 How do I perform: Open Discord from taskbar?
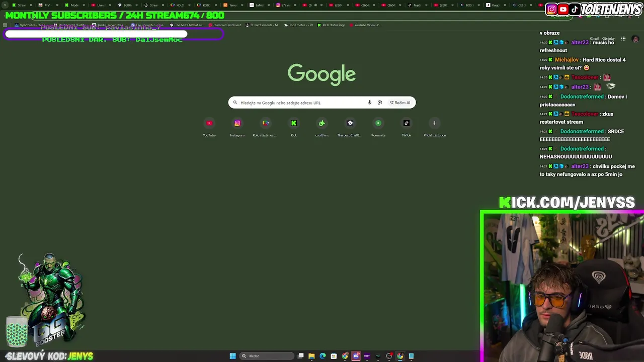coord(356,356)
